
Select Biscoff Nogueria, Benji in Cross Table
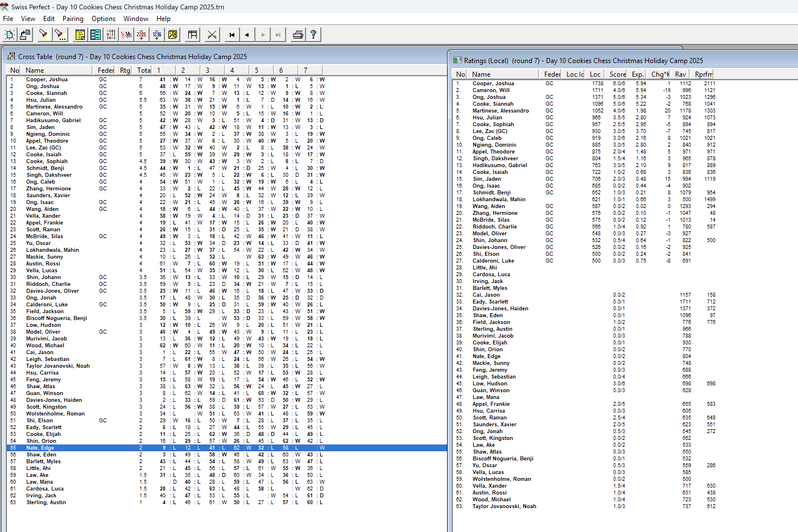click(x=226, y=318)
